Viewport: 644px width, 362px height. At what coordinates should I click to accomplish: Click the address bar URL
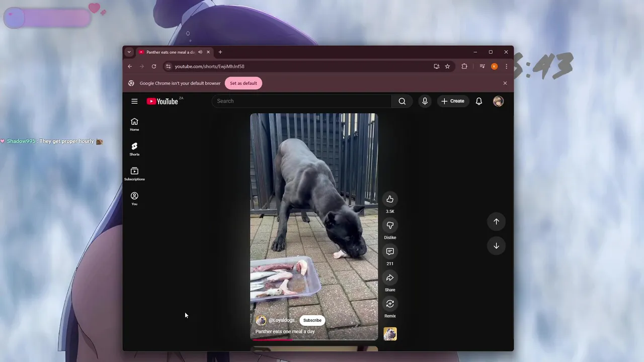(210, 66)
